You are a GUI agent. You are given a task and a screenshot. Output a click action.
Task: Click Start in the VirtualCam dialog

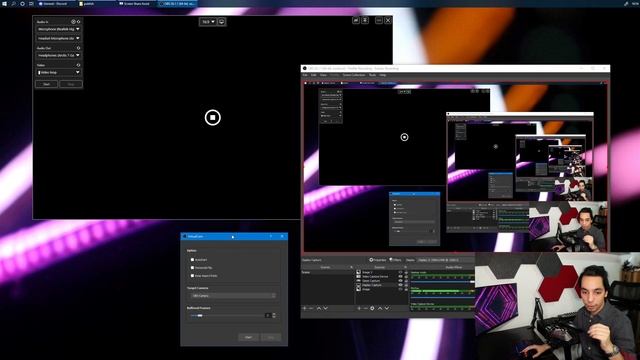pyautogui.click(x=248, y=337)
